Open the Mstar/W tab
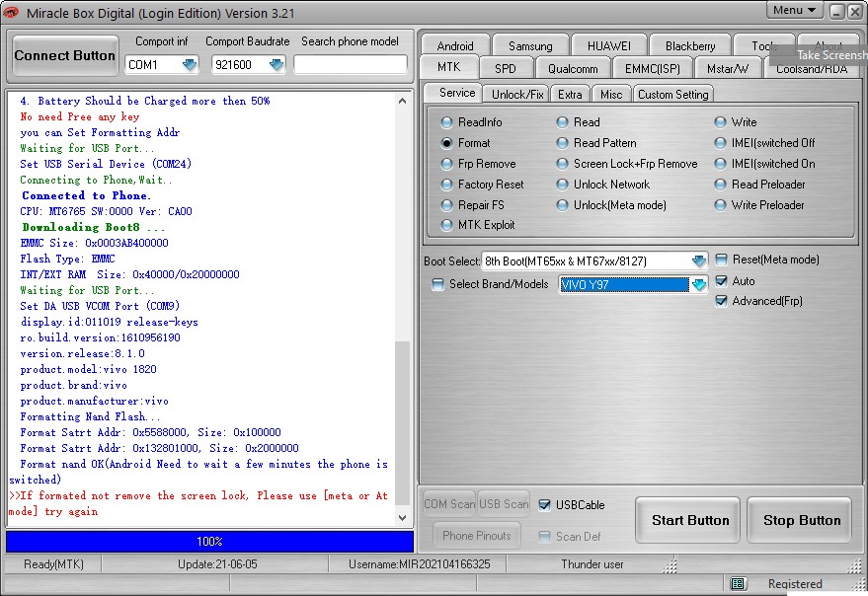 click(x=728, y=69)
